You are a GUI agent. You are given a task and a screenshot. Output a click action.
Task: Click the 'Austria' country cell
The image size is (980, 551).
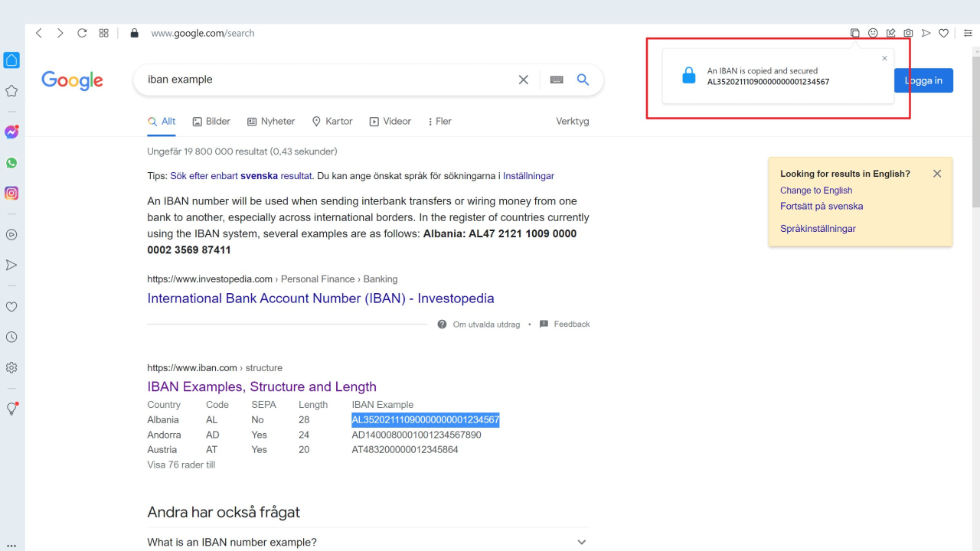tap(162, 450)
